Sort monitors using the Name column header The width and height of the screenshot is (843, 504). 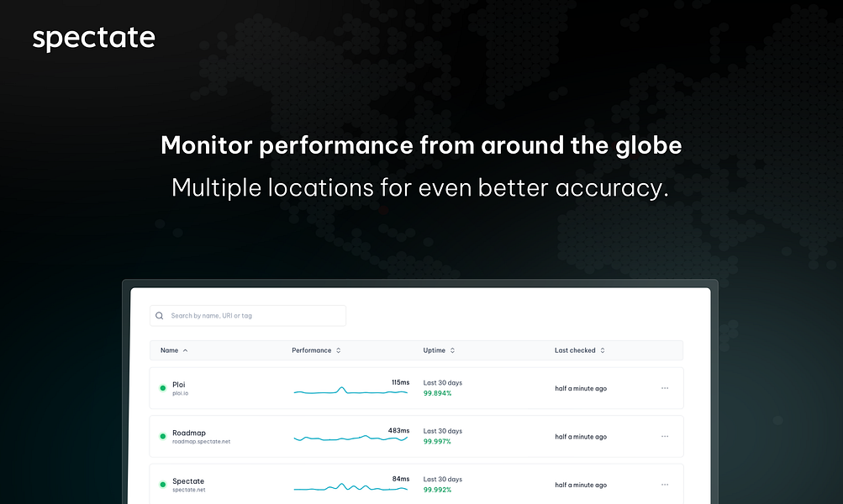tap(171, 350)
